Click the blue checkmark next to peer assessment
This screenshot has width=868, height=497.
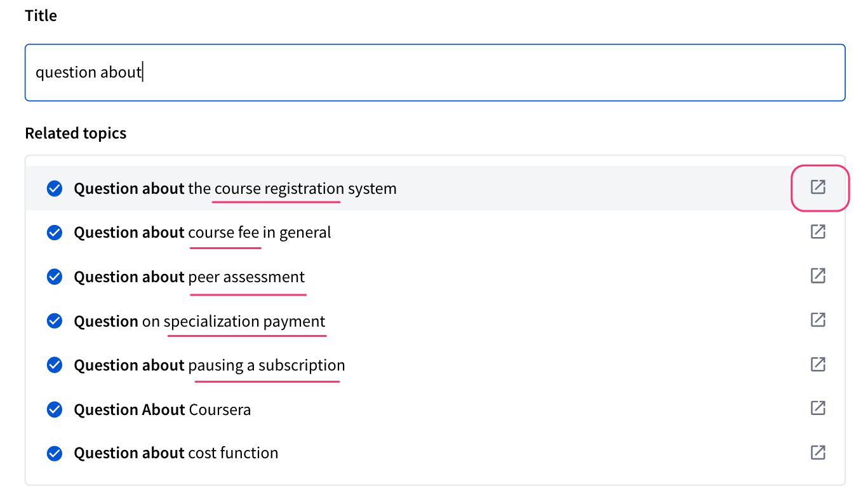pyautogui.click(x=55, y=277)
